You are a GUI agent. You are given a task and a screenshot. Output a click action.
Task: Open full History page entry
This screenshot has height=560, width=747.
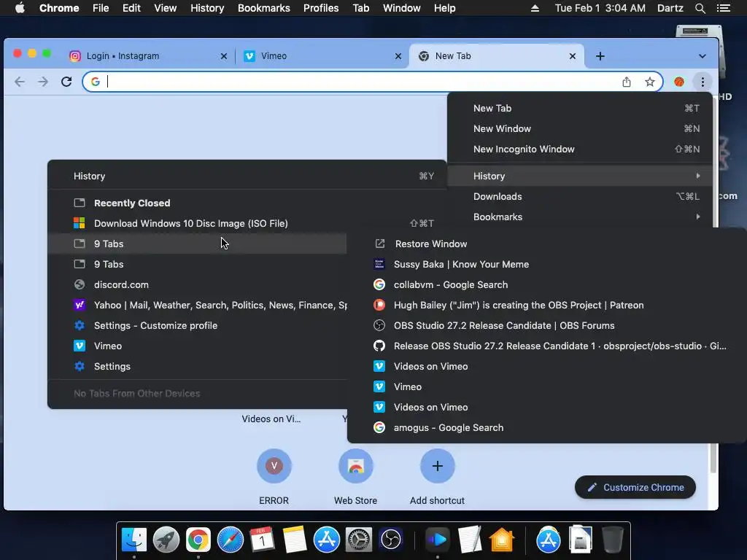point(247,176)
